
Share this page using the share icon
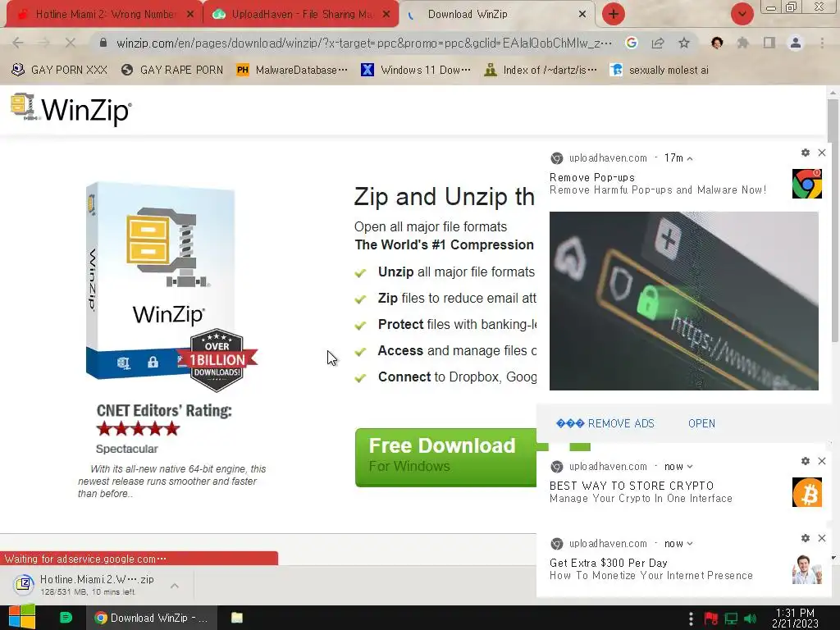pos(658,43)
